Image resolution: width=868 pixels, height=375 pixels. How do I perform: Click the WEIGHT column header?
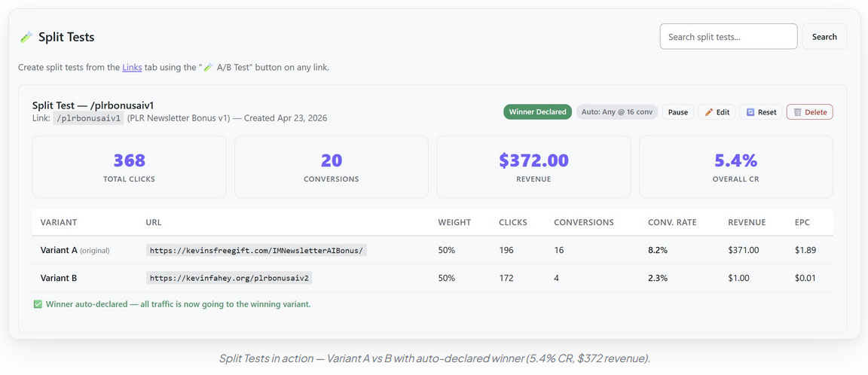tap(454, 222)
